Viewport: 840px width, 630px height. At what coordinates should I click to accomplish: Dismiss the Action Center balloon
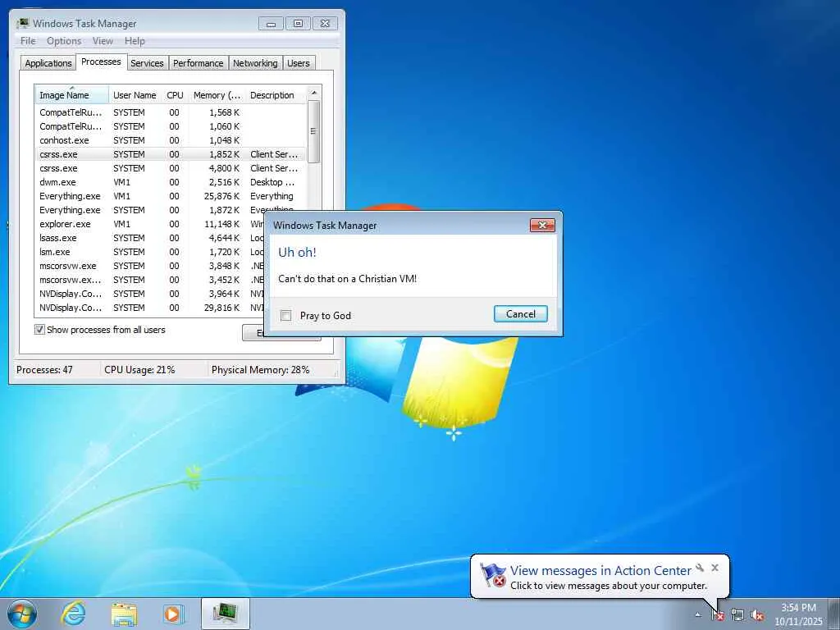coord(714,568)
